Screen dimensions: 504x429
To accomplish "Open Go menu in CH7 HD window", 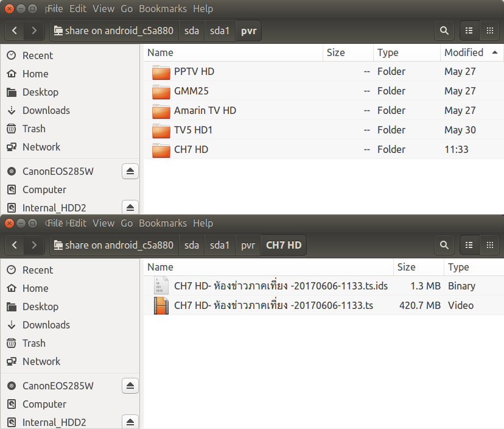I will [127, 224].
